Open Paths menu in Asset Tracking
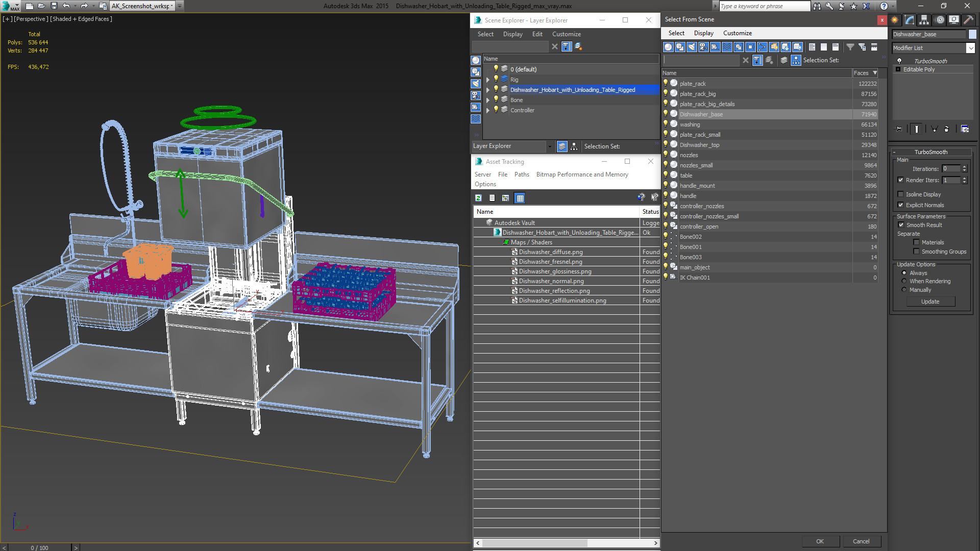 (x=522, y=174)
